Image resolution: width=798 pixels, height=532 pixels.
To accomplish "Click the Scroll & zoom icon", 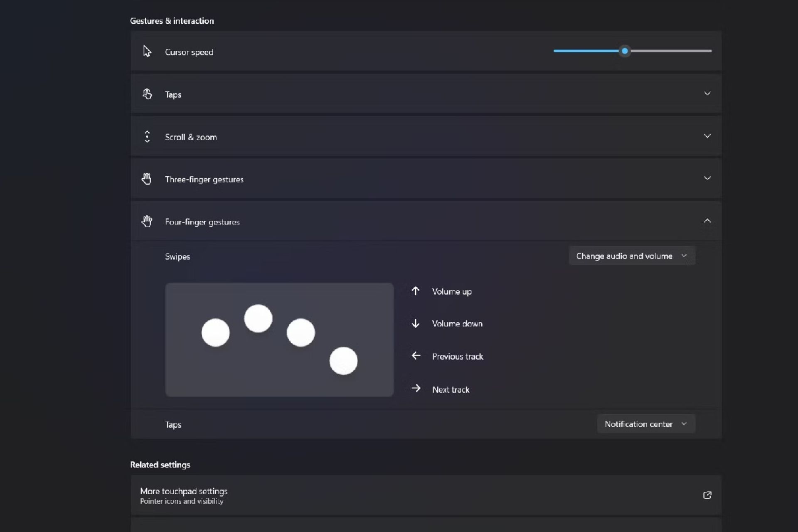I will [x=147, y=136].
